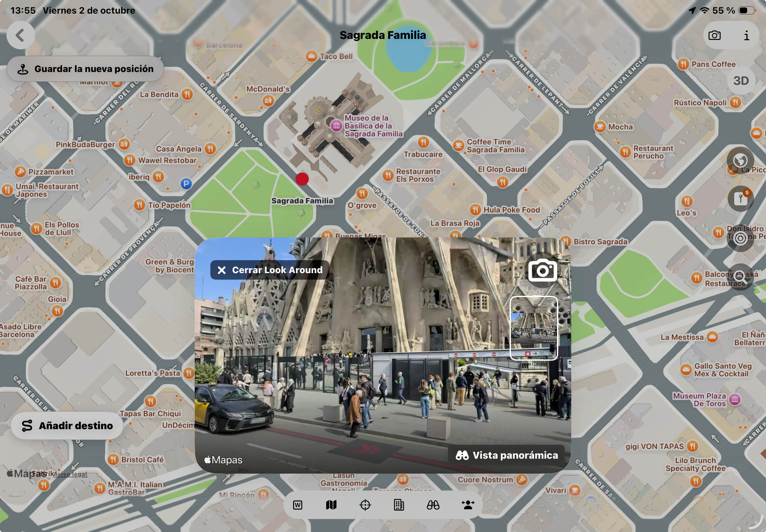This screenshot has height=532, width=766.
Task: Select the Museum Plaza De Toros marker
Action: (x=735, y=399)
